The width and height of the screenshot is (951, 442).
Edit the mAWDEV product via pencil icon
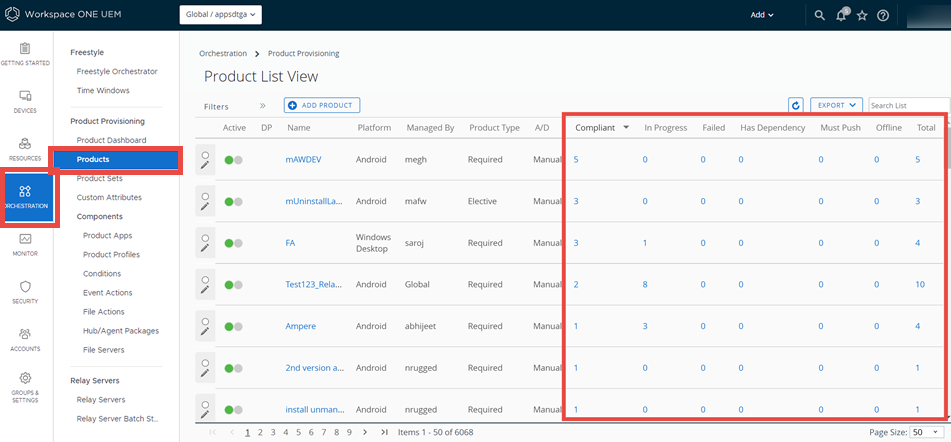205,166
